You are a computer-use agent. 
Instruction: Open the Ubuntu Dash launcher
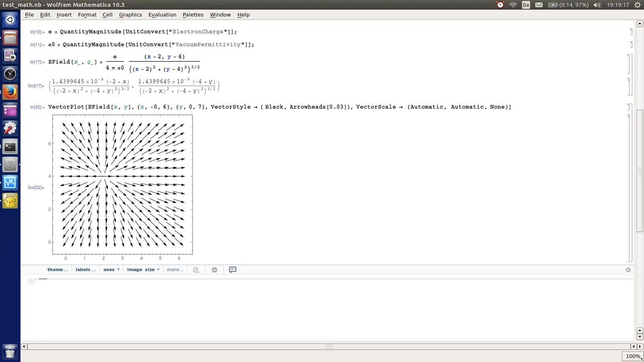tap(10, 20)
